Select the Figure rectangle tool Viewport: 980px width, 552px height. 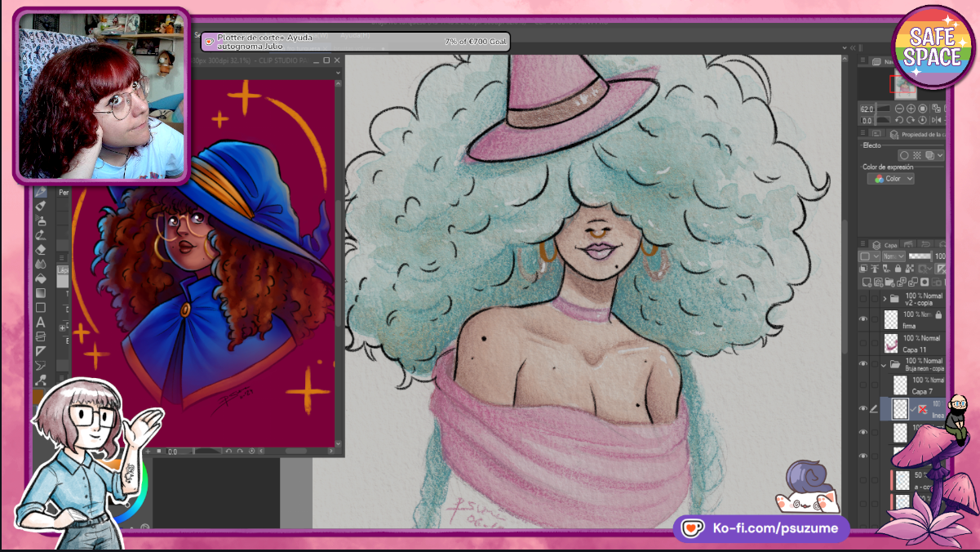[41, 307]
